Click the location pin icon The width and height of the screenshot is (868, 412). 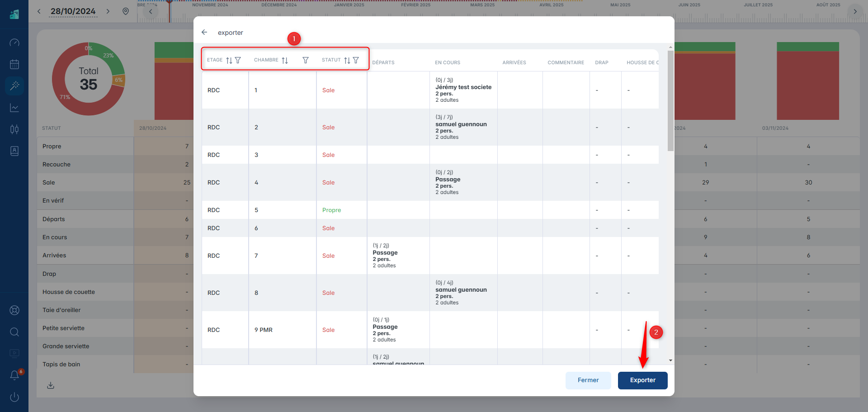coord(126,11)
